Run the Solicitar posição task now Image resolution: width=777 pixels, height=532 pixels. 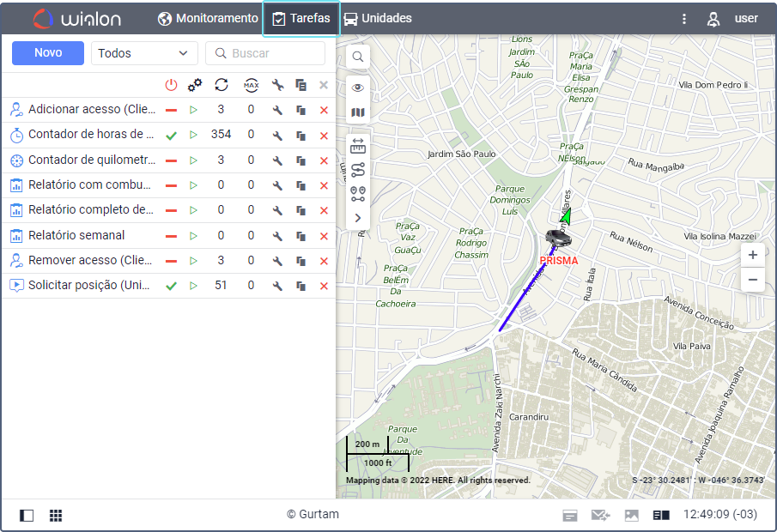coord(193,286)
